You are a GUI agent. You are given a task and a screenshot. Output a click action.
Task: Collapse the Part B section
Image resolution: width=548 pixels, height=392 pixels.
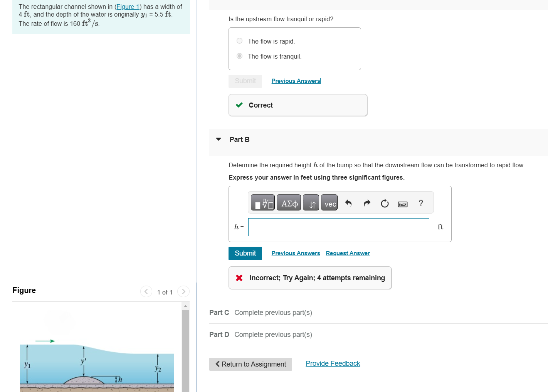[219, 139]
